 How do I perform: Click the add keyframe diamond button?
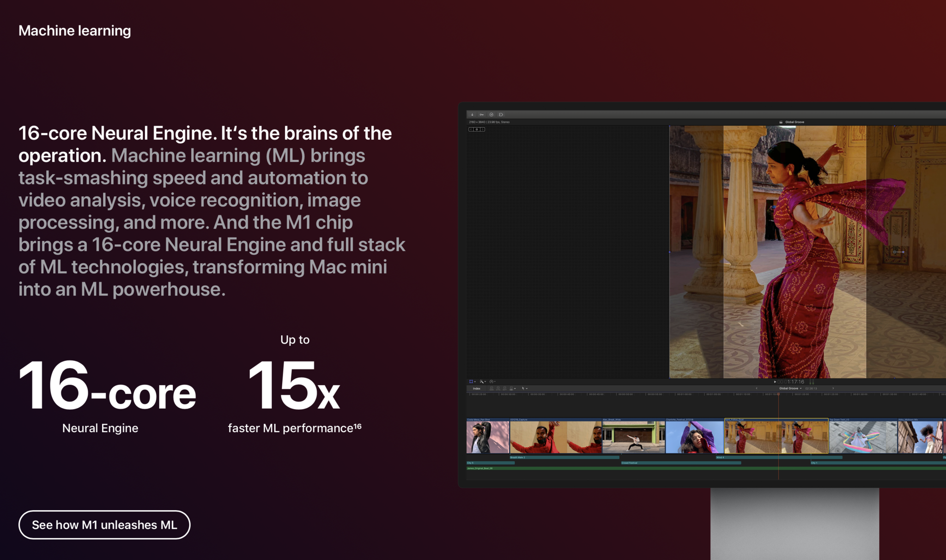477,129
